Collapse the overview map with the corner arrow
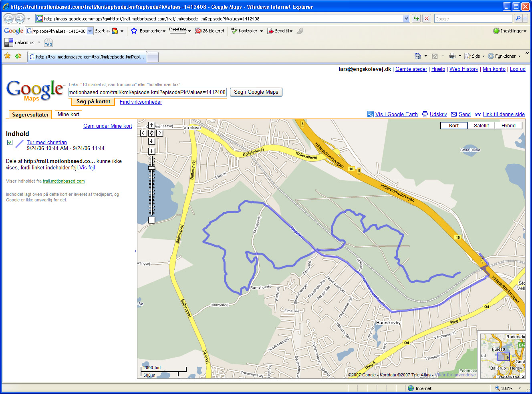 (522, 376)
